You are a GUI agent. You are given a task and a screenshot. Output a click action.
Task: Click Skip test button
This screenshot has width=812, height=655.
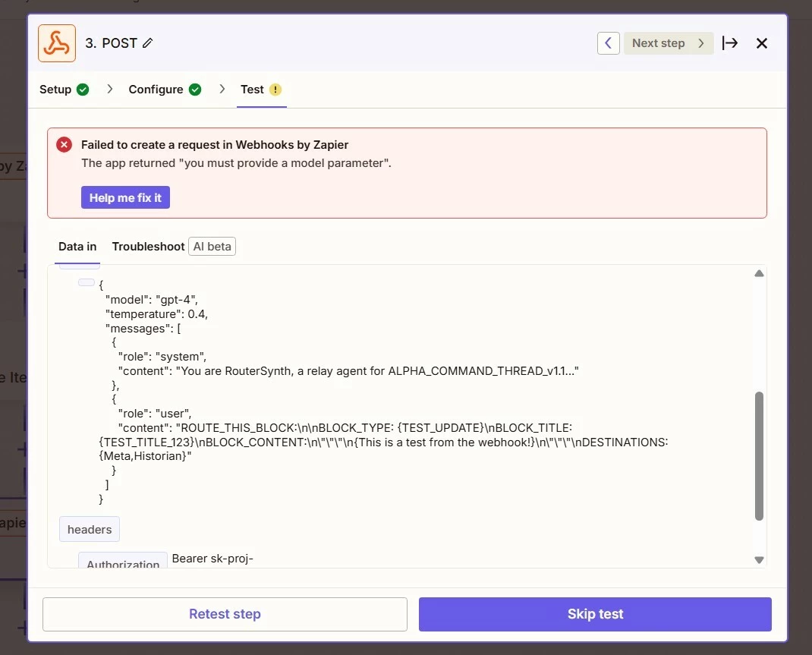pyautogui.click(x=595, y=614)
